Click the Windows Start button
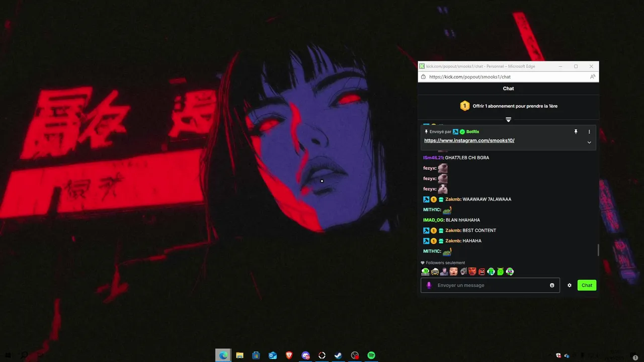This screenshot has width=644, height=362. 8,355
